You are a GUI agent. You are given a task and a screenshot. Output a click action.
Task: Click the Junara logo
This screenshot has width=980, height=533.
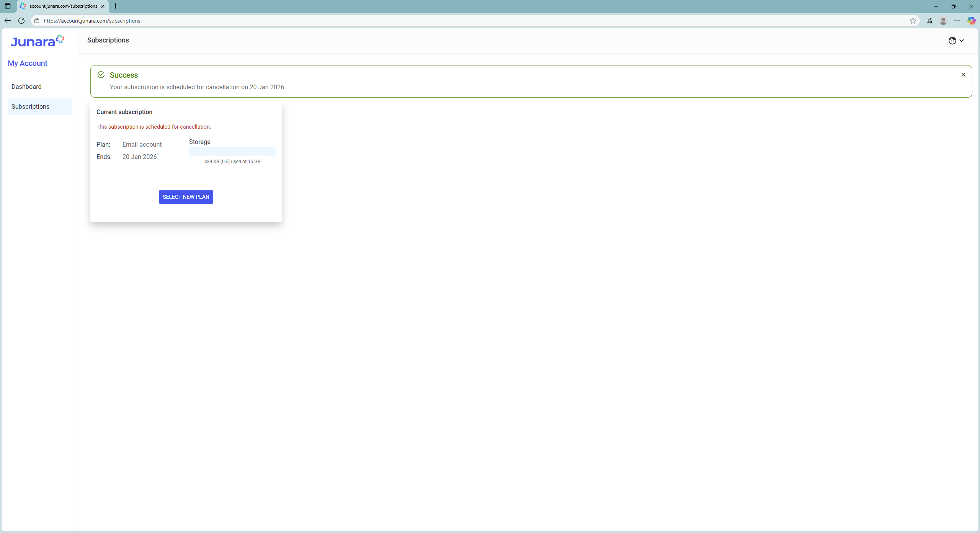coord(37,41)
